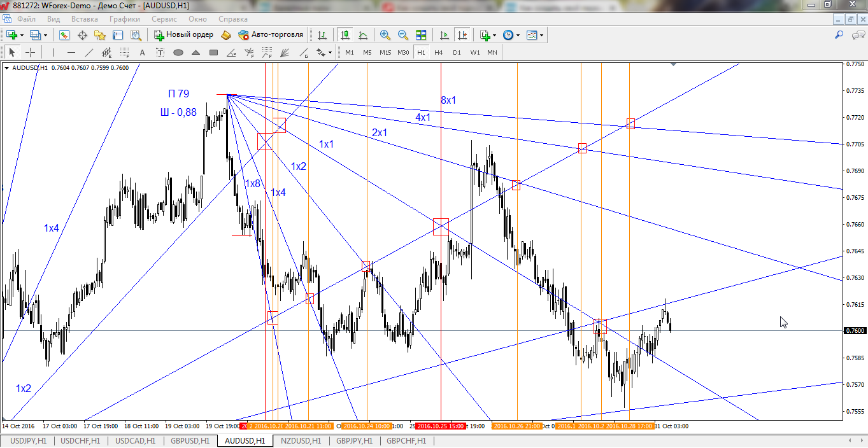This screenshot has height=448, width=868.
Task: Select the ellipse shape tool
Action: 178,52
